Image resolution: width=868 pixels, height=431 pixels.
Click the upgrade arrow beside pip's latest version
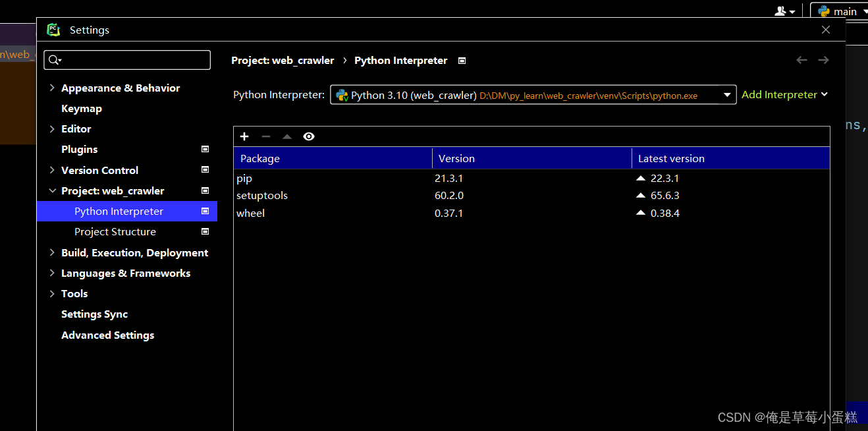point(641,179)
